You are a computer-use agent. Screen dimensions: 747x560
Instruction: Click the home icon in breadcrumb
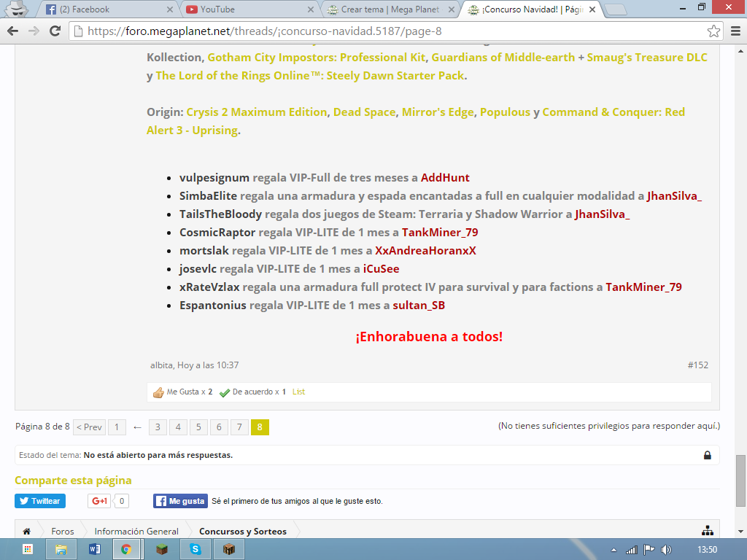(27, 532)
